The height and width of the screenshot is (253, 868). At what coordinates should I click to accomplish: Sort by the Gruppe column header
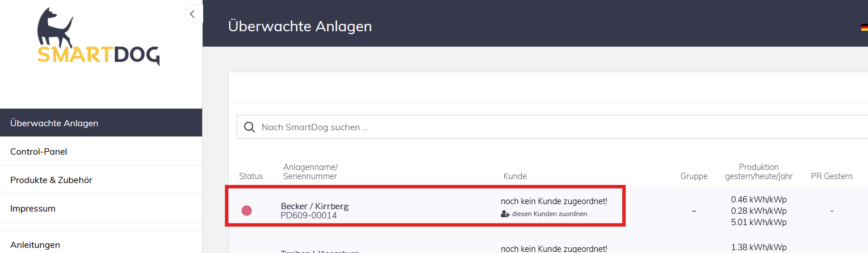(x=694, y=176)
